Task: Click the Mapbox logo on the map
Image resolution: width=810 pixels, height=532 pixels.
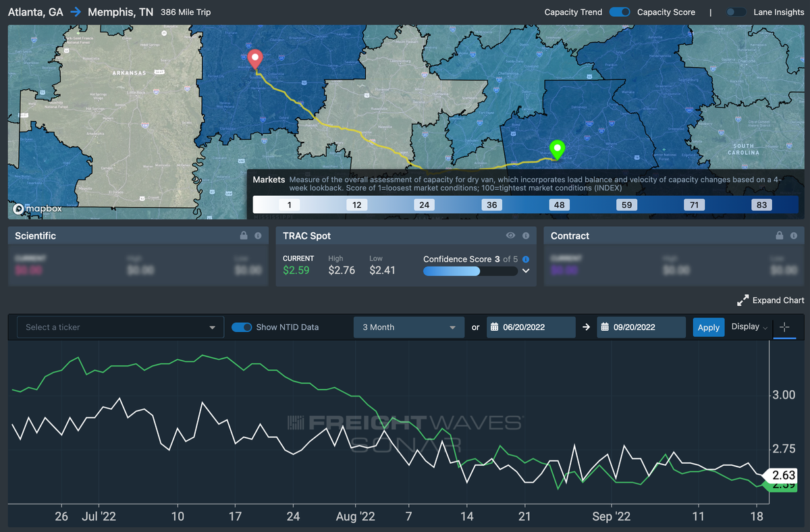Action: (37, 209)
